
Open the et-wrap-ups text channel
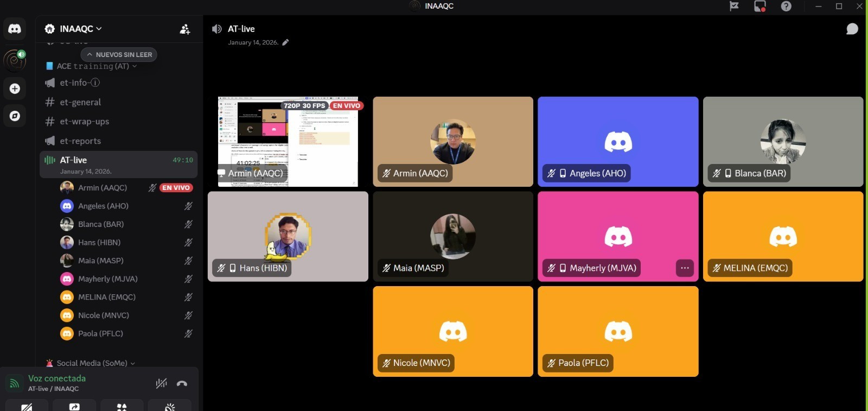pos(84,122)
